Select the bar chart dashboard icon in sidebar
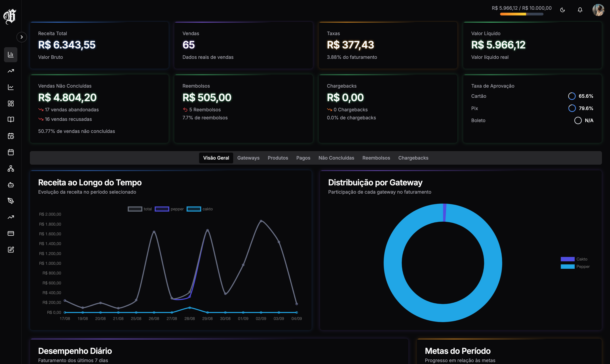 point(11,55)
